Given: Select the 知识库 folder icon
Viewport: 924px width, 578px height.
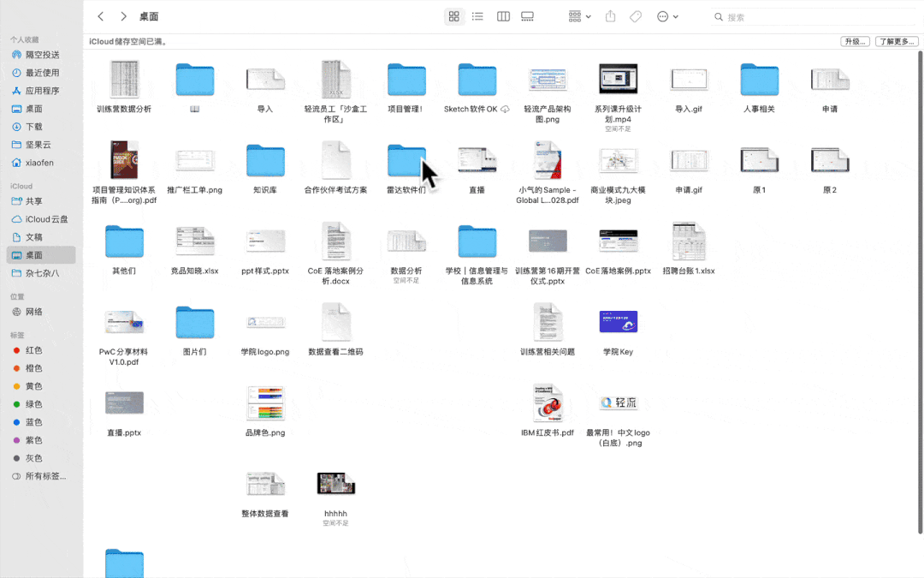Looking at the screenshot, I should [x=265, y=160].
